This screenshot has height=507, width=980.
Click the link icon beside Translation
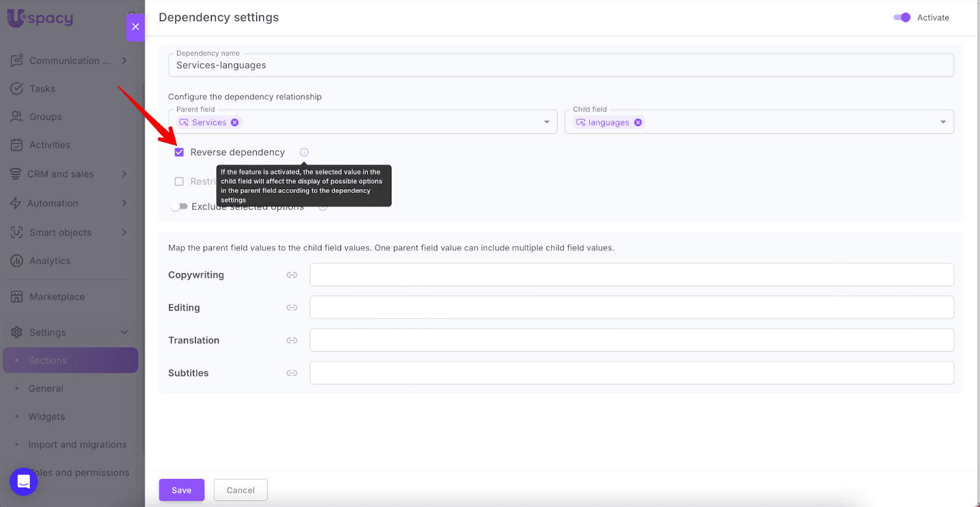(x=292, y=340)
